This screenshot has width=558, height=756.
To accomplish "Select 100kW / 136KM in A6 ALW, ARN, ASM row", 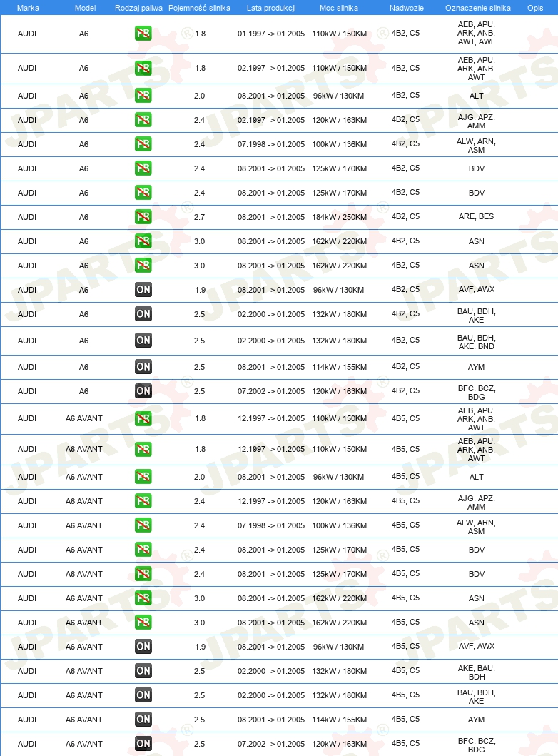I will tap(339, 144).
